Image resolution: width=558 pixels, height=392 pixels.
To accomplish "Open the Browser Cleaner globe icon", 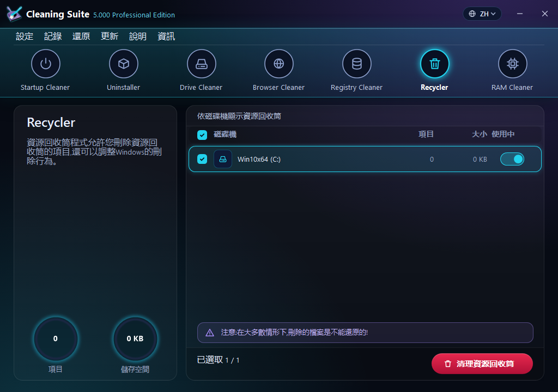I will (x=279, y=64).
